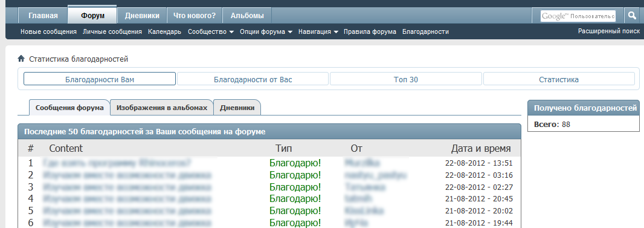Open the Альбомы tab
This screenshot has width=644, height=228.
[247, 16]
